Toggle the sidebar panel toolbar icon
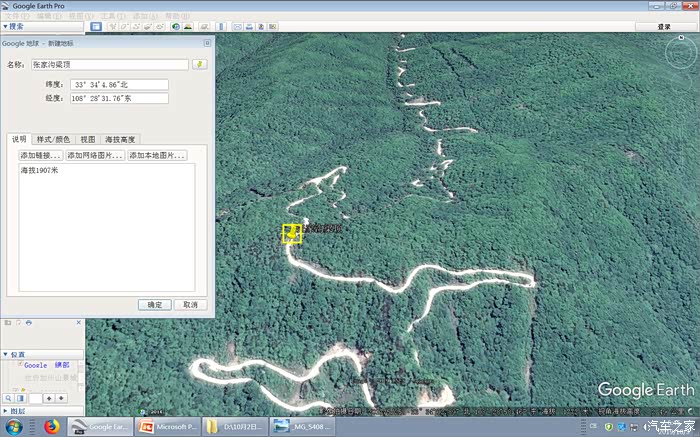This screenshot has height=437, width=700. (x=96, y=26)
